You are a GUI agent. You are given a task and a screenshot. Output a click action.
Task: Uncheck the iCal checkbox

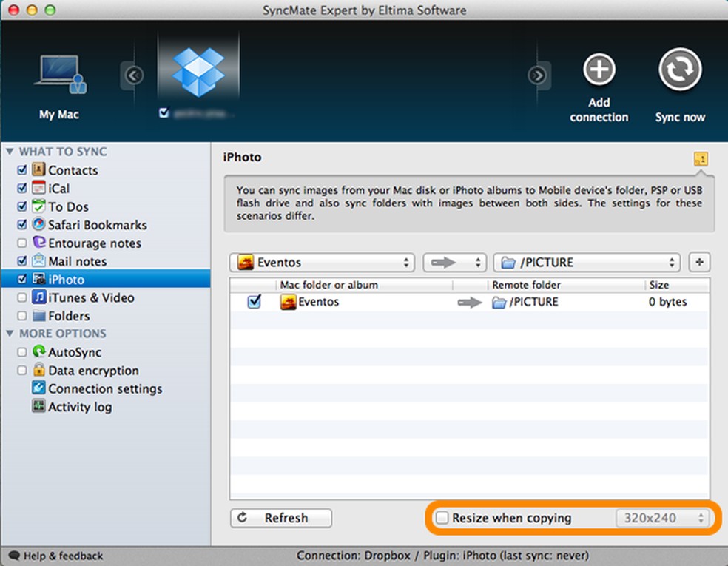21,188
